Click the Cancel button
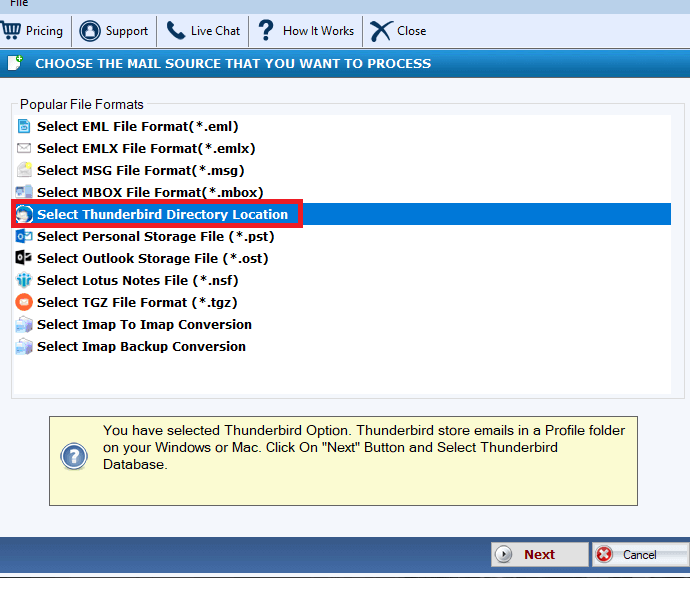This screenshot has width=690, height=607. [x=640, y=554]
